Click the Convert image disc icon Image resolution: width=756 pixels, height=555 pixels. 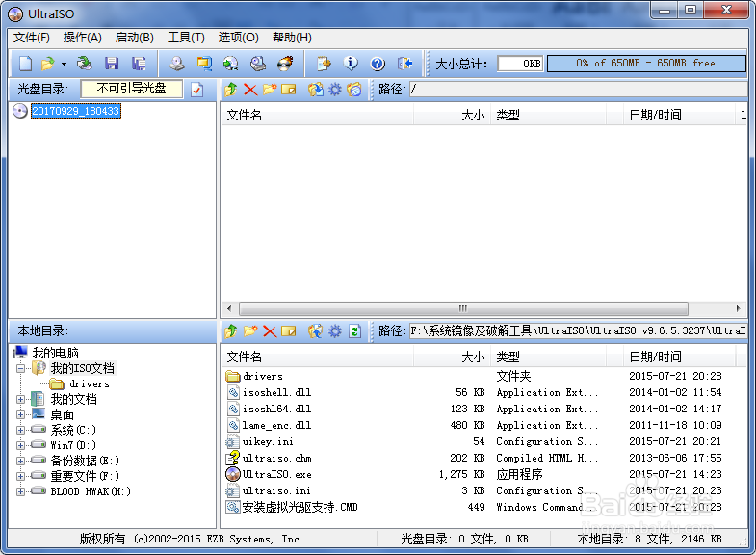pos(230,64)
